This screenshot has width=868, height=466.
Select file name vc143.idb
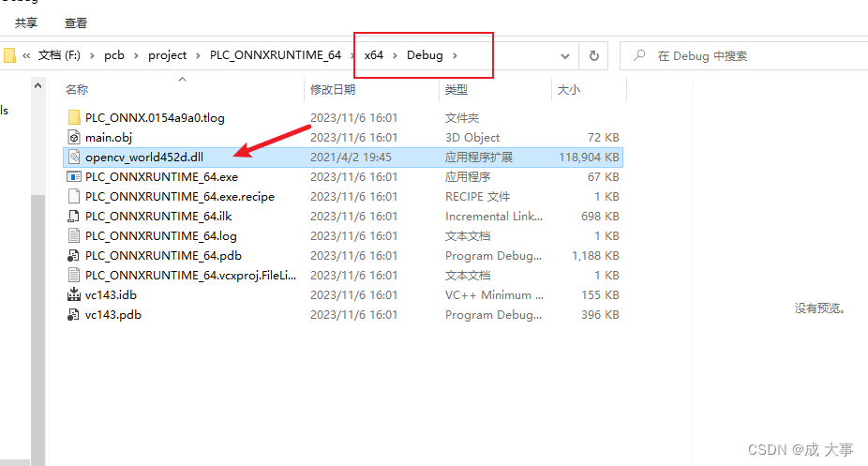(x=111, y=295)
